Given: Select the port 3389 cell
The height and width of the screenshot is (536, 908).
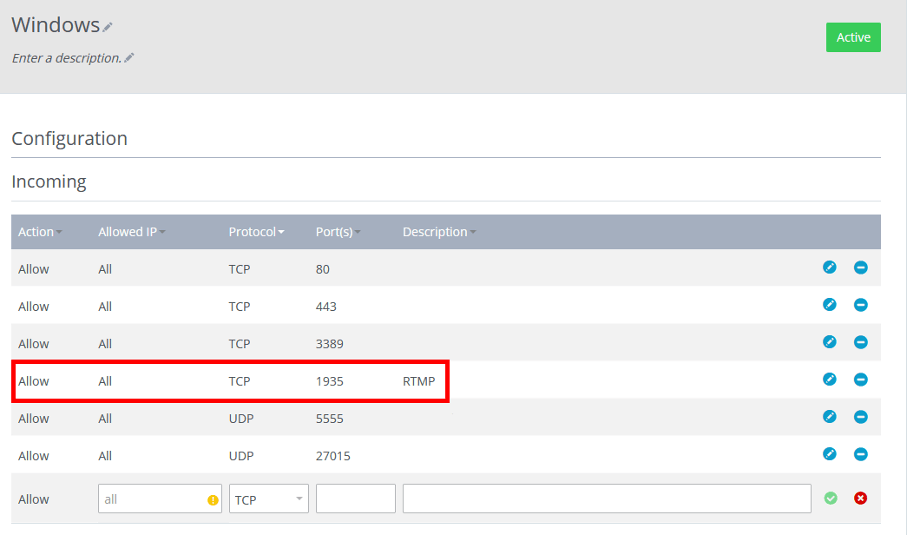Looking at the screenshot, I should coord(329,343).
